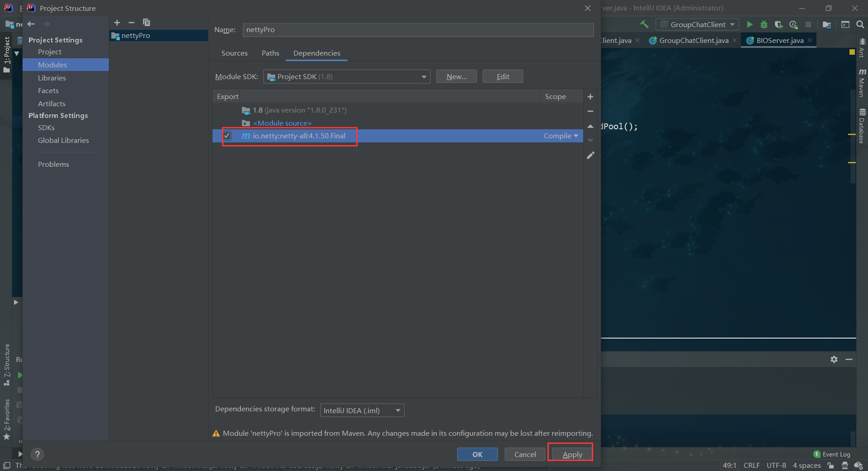The width and height of the screenshot is (868, 471).
Task: Open the Structure tool window
Action: (x=6, y=365)
